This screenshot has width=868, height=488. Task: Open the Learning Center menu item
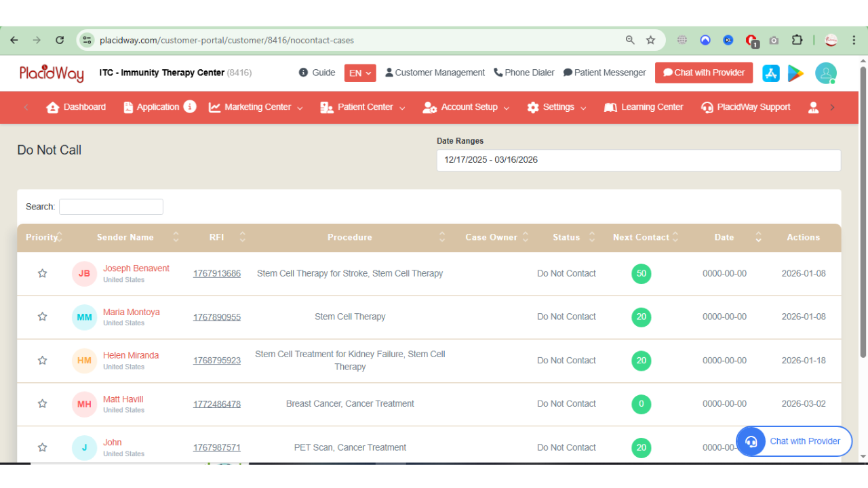pos(644,107)
